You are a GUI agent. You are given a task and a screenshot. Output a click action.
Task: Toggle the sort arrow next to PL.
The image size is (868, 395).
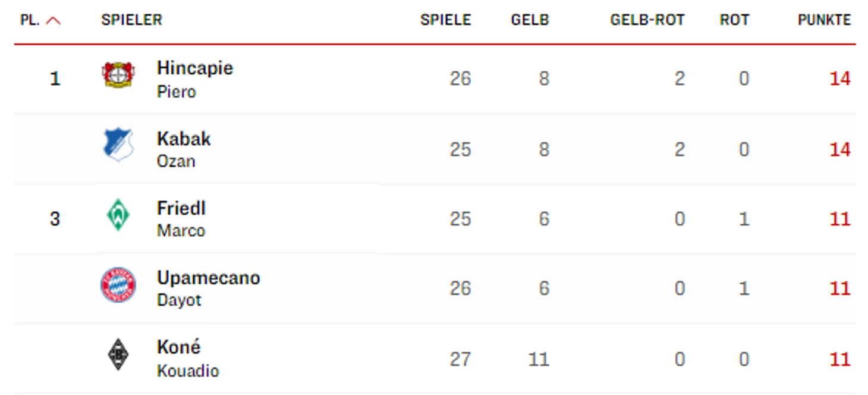click(x=53, y=20)
